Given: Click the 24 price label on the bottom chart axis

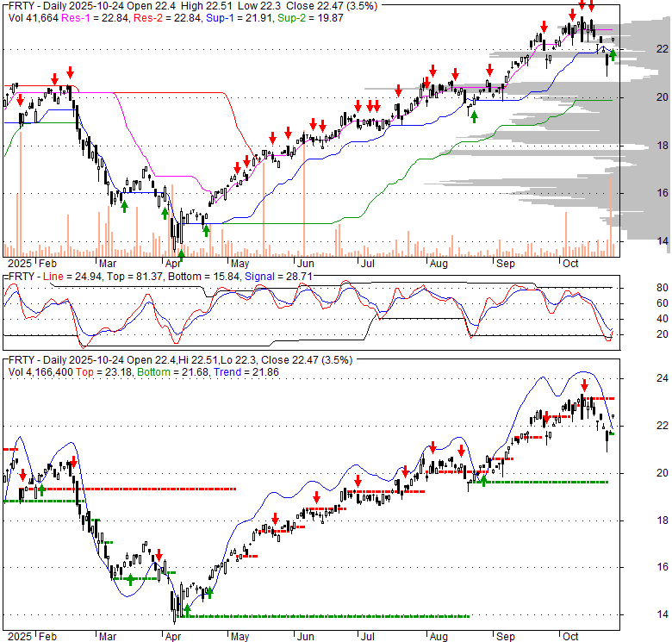Looking at the screenshot, I should point(663,378).
